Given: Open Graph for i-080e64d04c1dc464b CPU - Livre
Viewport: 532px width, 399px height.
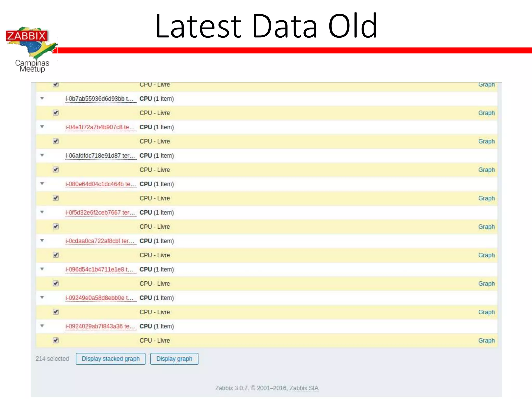Looking at the screenshot, I should 486,198.
